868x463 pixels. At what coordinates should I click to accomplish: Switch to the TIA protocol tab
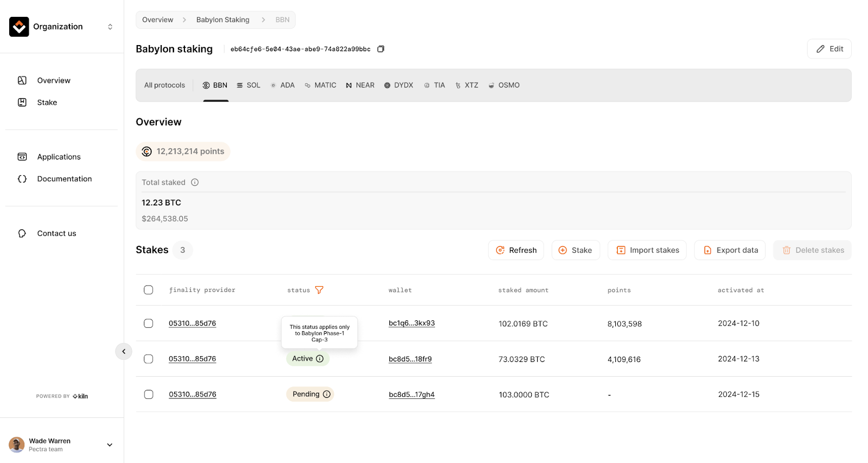pyautogui.click(x=435, y=85)
